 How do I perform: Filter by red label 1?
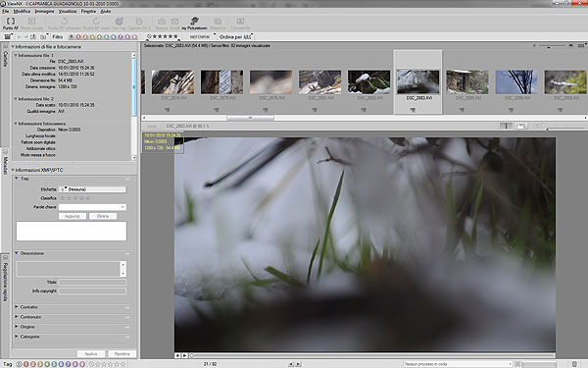(78, 37)
